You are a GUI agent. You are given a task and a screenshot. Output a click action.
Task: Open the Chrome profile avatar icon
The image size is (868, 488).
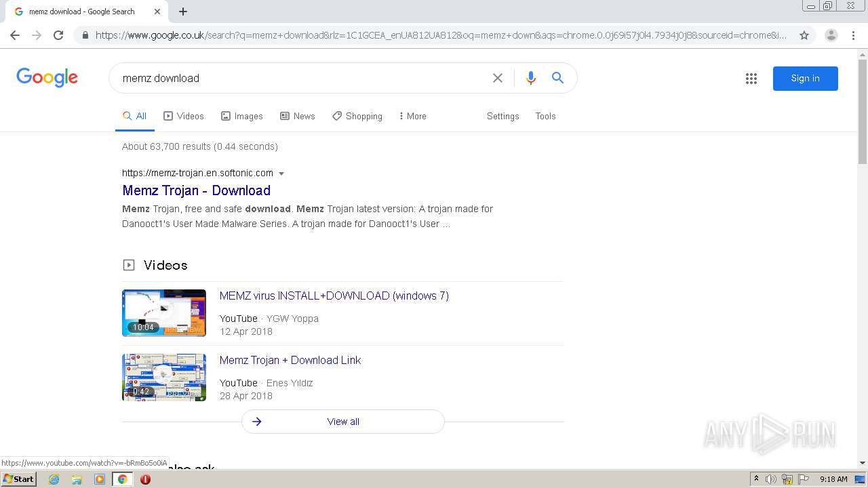(x=831, y=35)
